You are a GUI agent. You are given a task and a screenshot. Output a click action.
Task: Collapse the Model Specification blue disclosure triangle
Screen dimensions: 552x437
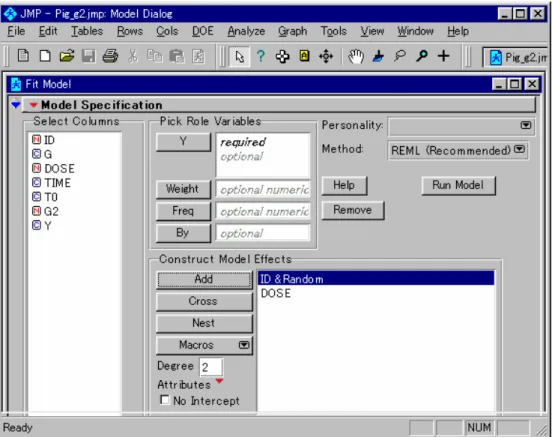(x=15, y=105)
